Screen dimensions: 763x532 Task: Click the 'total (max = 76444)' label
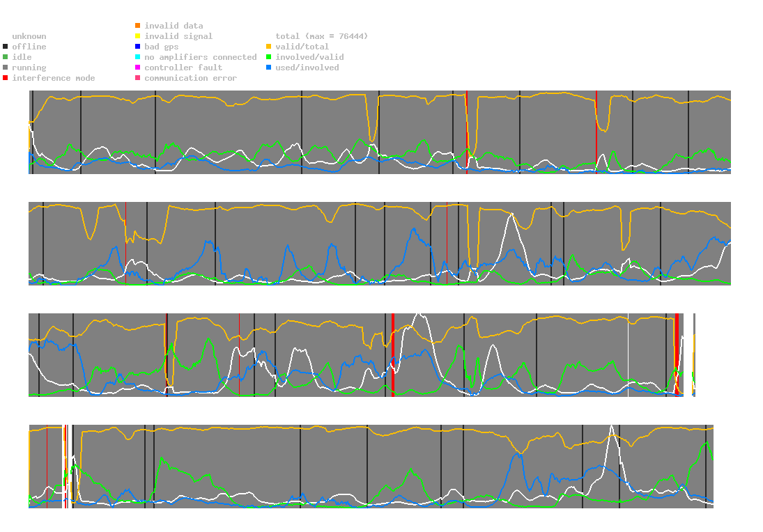322,36
